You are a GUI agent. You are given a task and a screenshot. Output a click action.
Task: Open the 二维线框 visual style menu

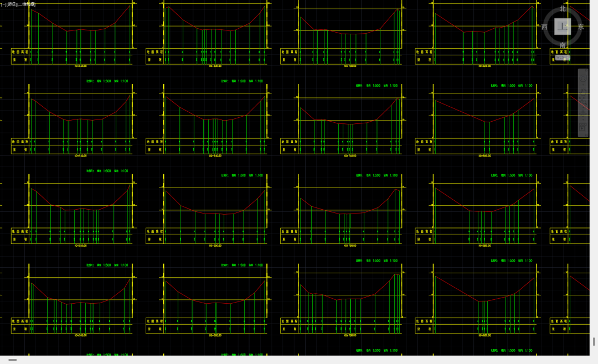[27, 4]
